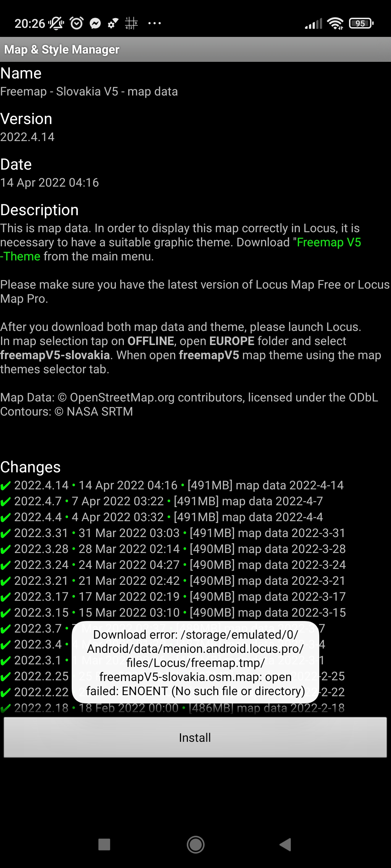The image size is (391, 868).
Task: Tap the green checkmark for 2022.3.21
Action: (x=5, y=581)
